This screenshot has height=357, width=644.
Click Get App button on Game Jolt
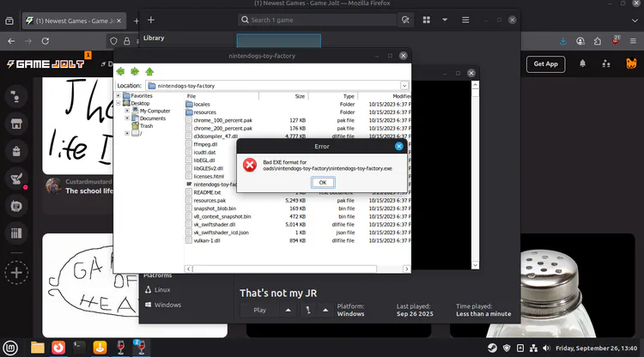point(546,64)
